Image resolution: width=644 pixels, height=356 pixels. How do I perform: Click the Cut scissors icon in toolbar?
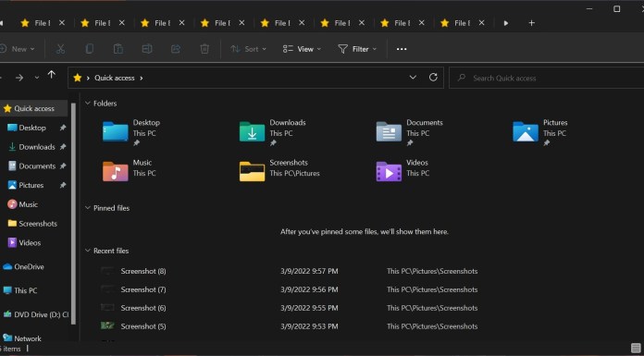tap(60, 49)
